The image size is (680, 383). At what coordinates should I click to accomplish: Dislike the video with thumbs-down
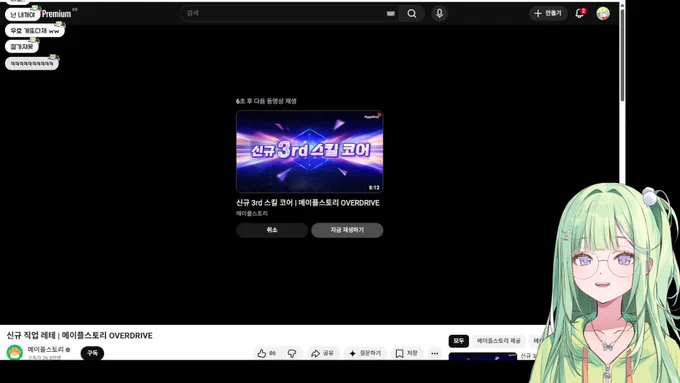tap(292, 353)
